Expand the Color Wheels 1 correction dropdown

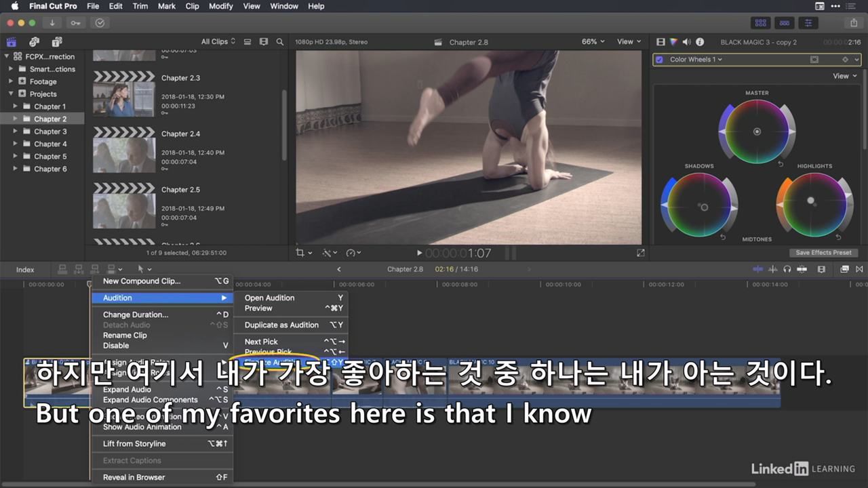(x=696, y=60)
